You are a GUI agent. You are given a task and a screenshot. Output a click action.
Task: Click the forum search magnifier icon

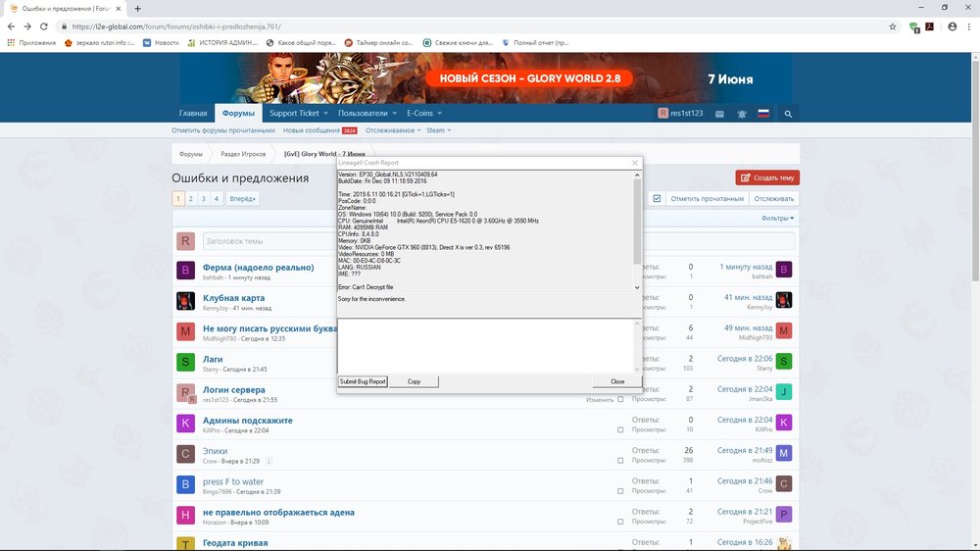coord(788,114)
